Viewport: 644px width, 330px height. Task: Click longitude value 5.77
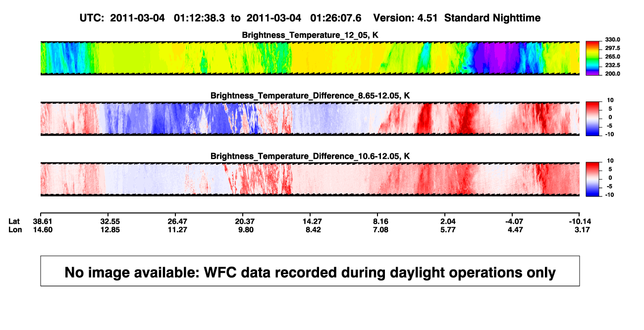coord(448,230)
